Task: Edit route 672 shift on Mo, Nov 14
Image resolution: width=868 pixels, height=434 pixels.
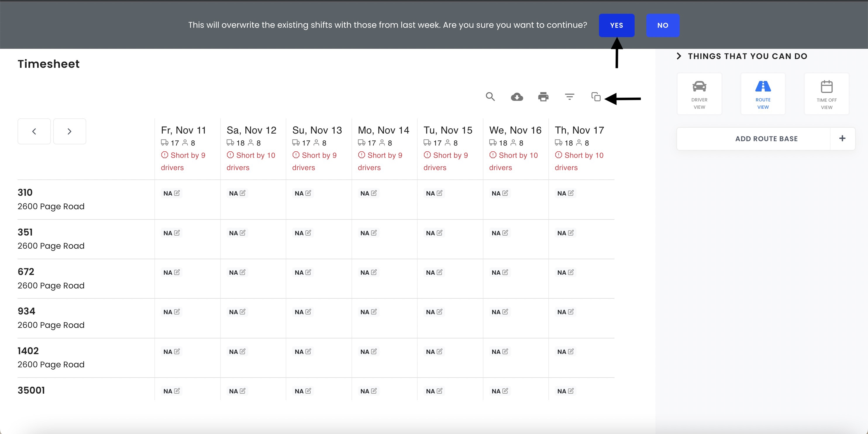Action: click(x=374, y=272)
